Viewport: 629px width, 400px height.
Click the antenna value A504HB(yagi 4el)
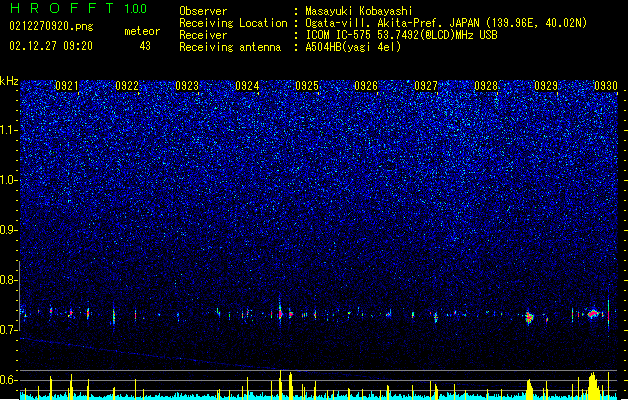click(353, 47)
